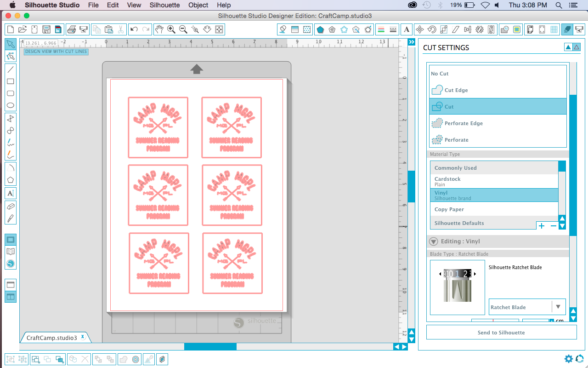Open the Line Style panel
588x368 pixels.
393,29
